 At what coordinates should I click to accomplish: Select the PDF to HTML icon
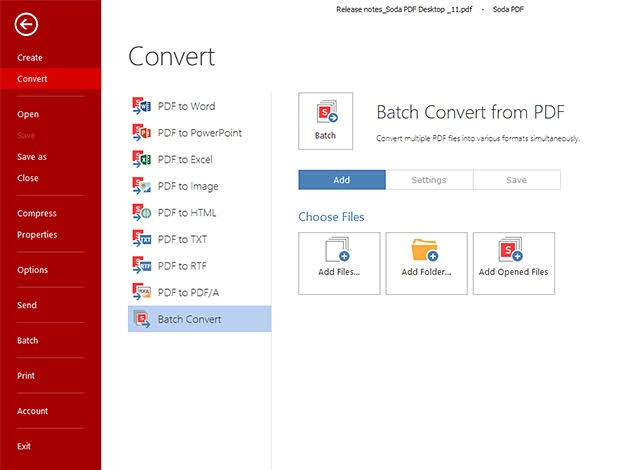pos(142,213)
